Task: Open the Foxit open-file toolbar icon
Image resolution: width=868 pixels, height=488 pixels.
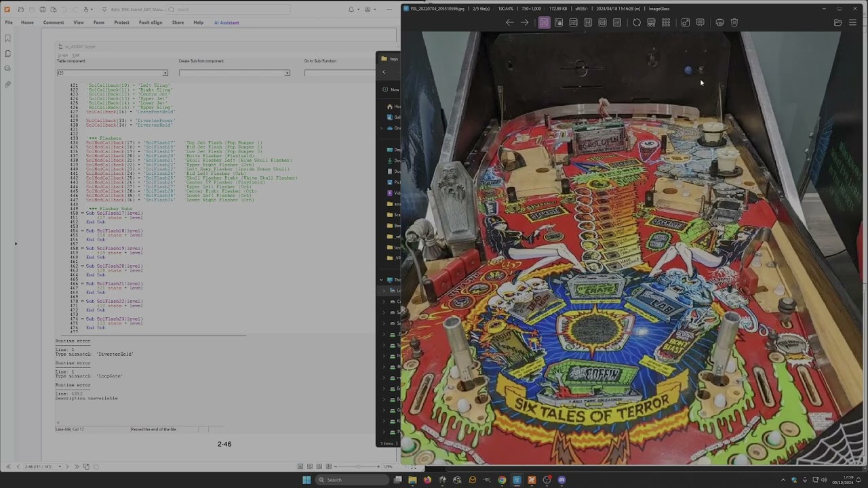Action: [21, 9]
